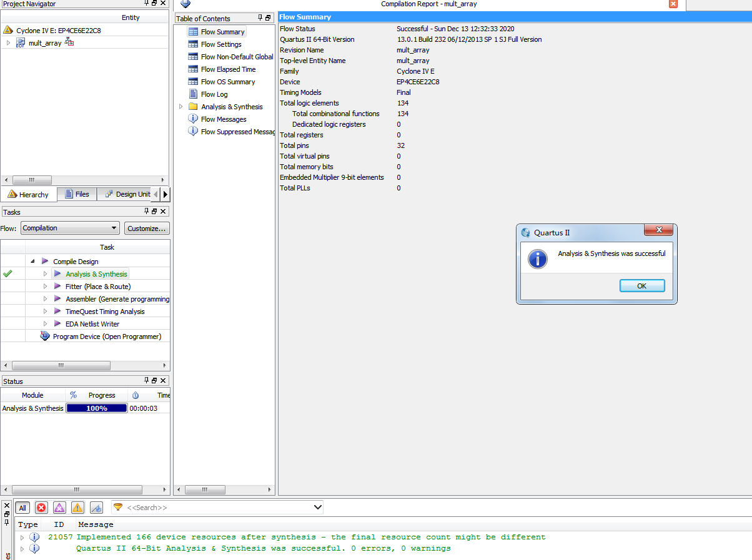Open Customize flow settings
752x560 pixels.
point(147,228)
